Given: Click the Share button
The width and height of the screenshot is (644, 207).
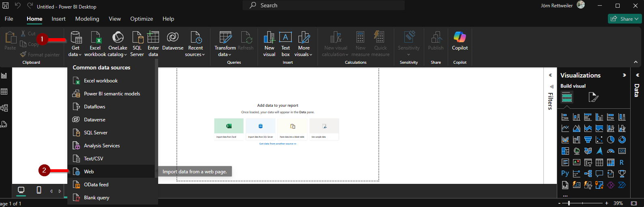Looking at the screenshot, I should (x=625, y=19).
